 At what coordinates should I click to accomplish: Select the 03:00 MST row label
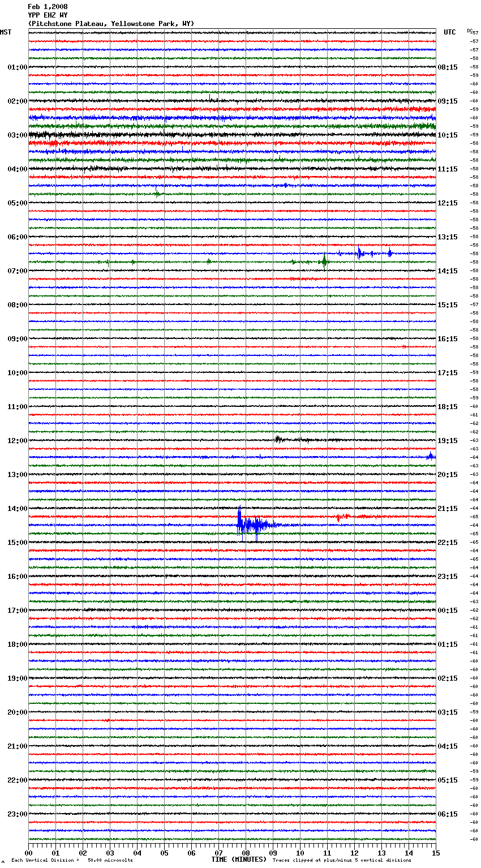18,135
